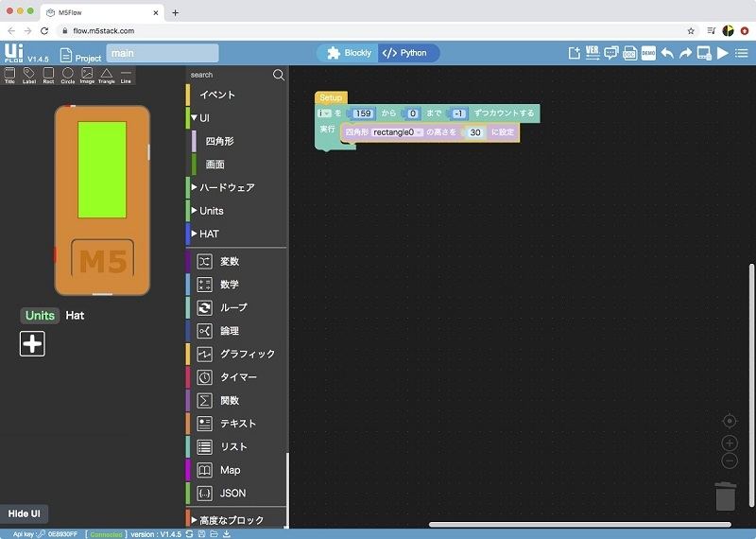Open the hamburger settings menu icon
756x539 pixels.
click(x=741, y=54)
